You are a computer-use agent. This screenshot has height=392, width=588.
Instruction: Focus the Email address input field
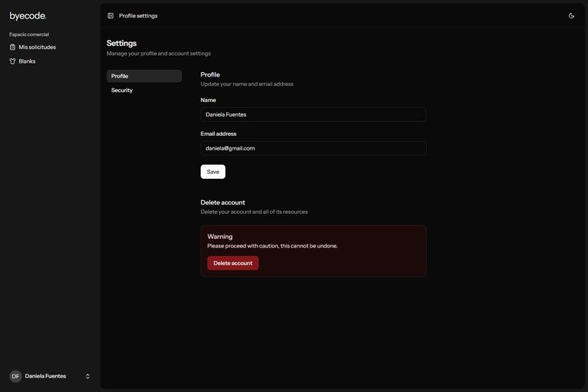click(314, 148)
